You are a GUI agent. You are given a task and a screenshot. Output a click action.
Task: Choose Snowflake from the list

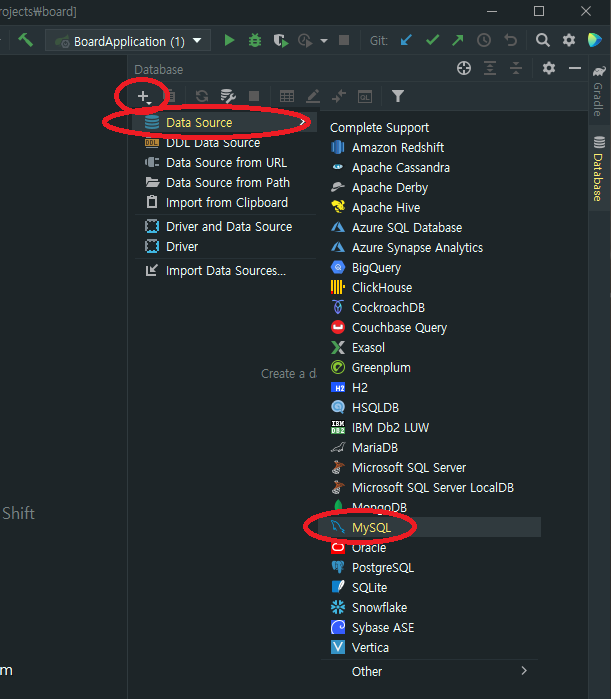tap(431, 608)
